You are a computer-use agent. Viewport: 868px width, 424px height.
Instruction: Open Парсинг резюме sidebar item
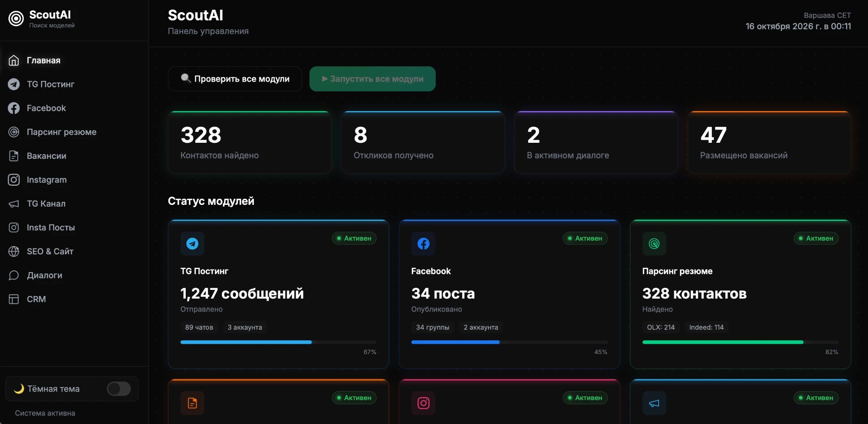click(74, 132)
